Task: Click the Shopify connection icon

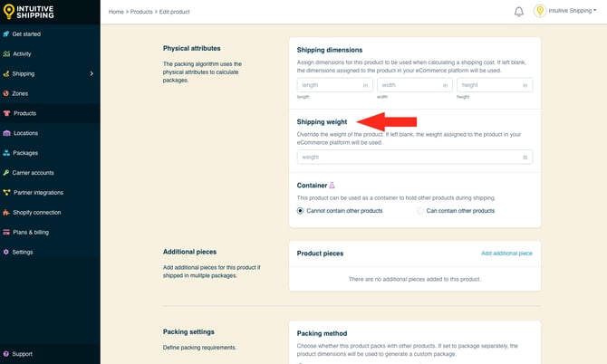Action: click(x=6, y=212)
